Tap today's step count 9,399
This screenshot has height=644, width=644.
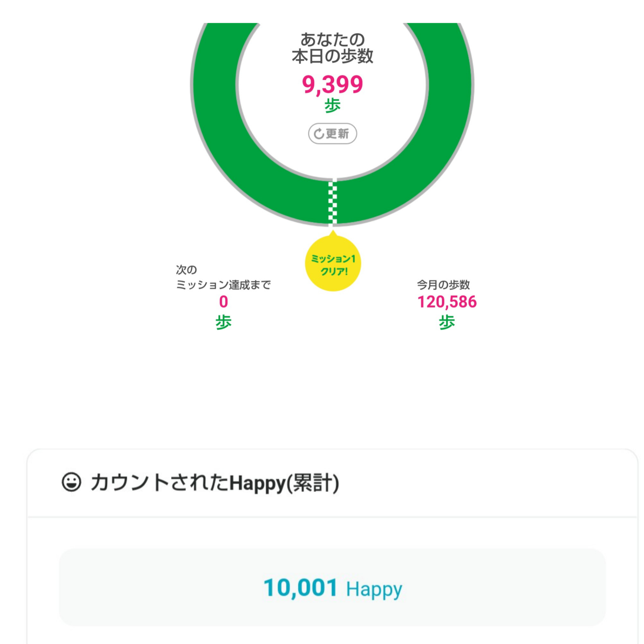(x=332, y=84)
